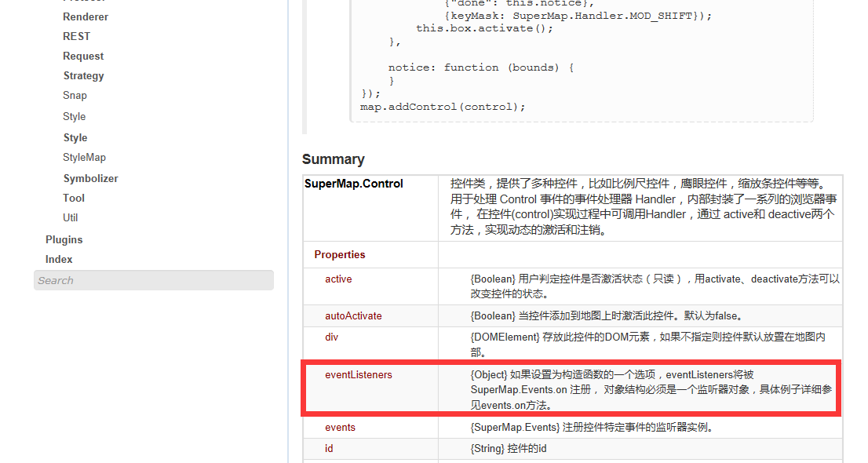
Task: Click the '{String} 控件的id' description
Action: coord(509,449)
